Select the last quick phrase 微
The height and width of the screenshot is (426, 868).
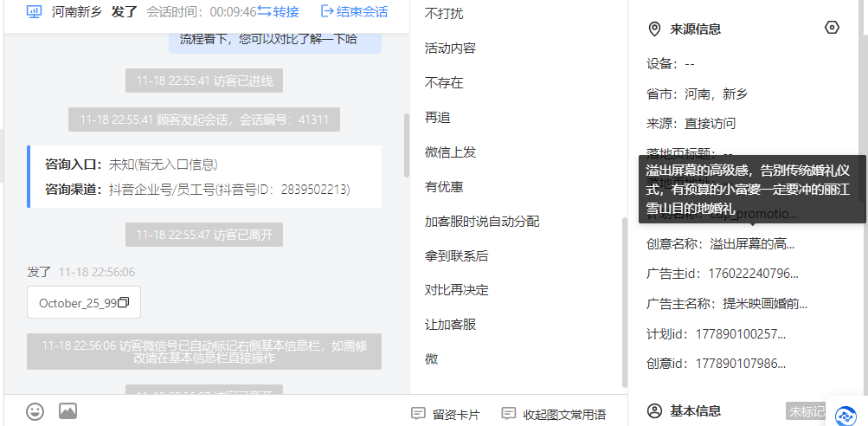pos(431,359)
